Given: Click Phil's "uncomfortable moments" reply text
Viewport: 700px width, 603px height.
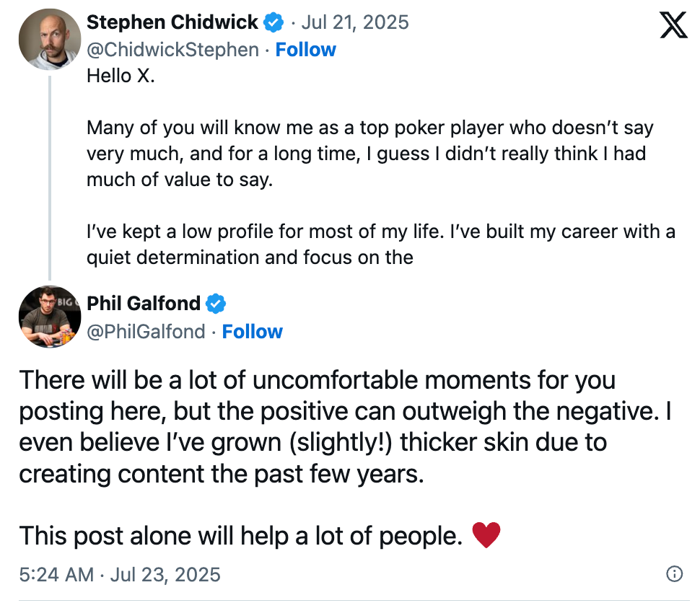Looking at the screenshot, I should [x=345, y=427].
